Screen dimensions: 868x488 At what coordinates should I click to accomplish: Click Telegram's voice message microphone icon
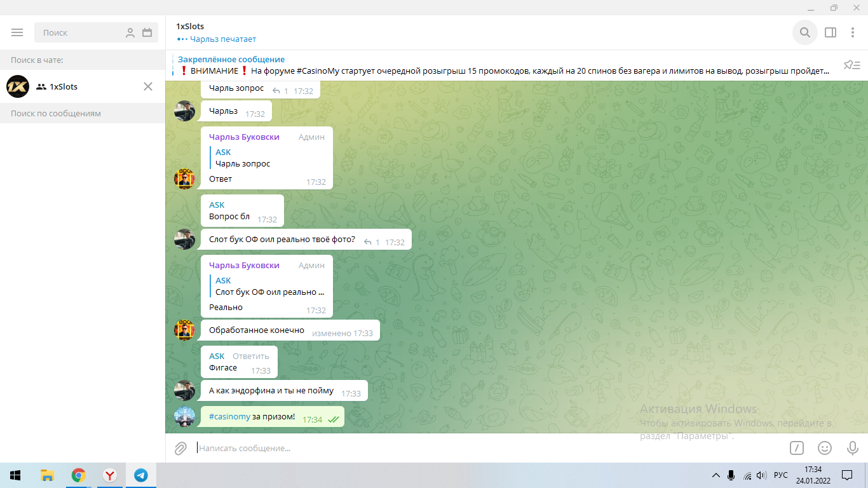pyautogui.click(x=853, y=448)
